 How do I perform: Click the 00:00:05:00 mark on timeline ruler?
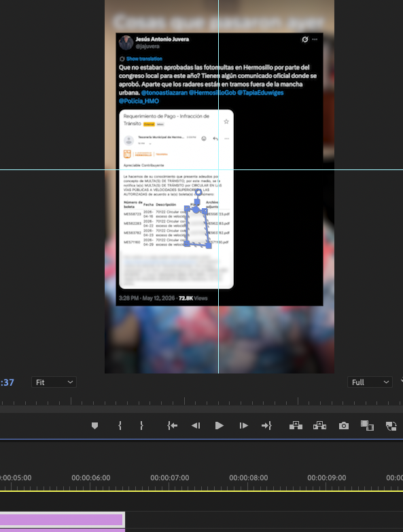[16, 478]
